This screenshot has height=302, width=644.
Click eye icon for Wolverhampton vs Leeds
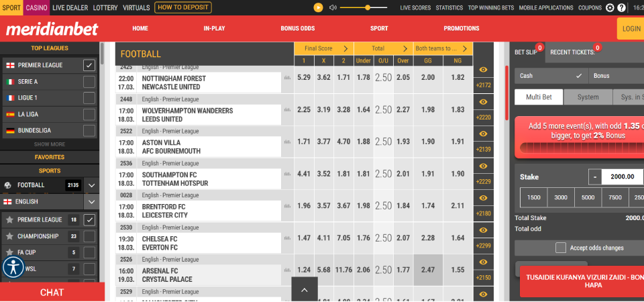coord(484,101)
